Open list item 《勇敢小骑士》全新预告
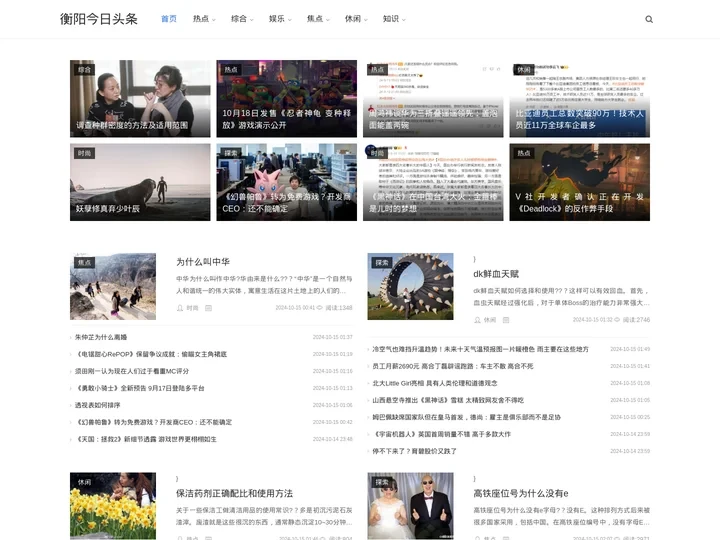This screenshot has width=720, height=540. click(140, 388)
